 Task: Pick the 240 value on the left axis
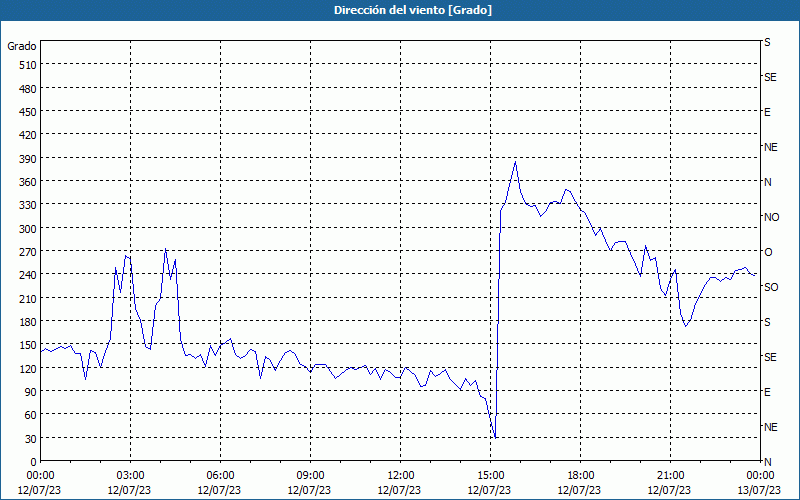(x=28, y=275)
